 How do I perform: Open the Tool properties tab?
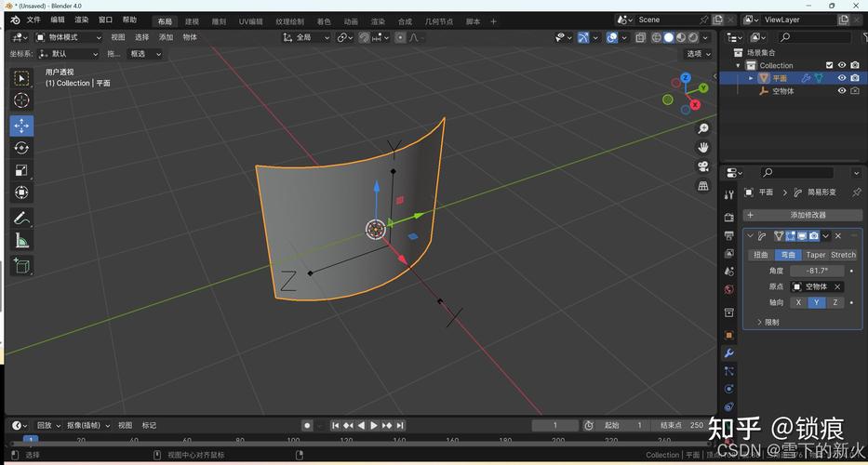pos(729,194)
